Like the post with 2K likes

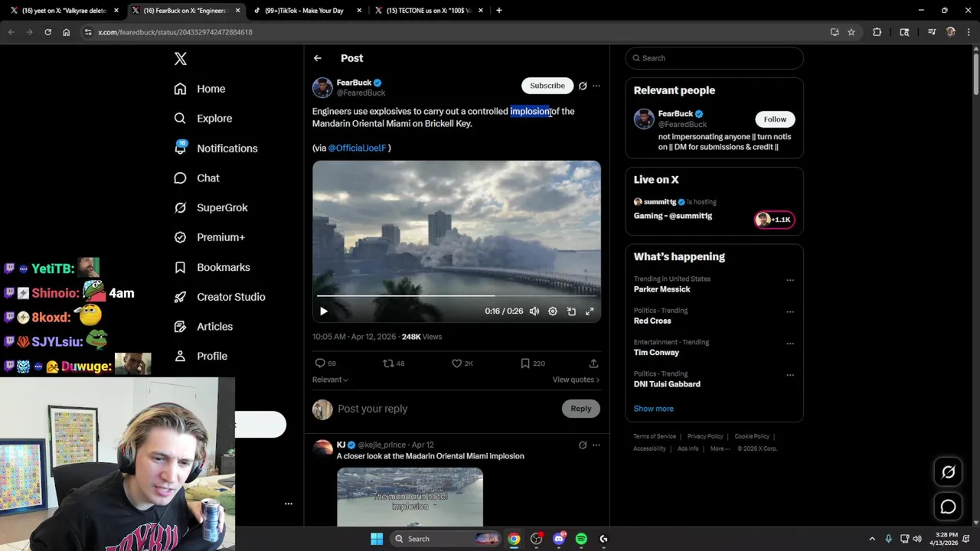click(x=462, y=364)
